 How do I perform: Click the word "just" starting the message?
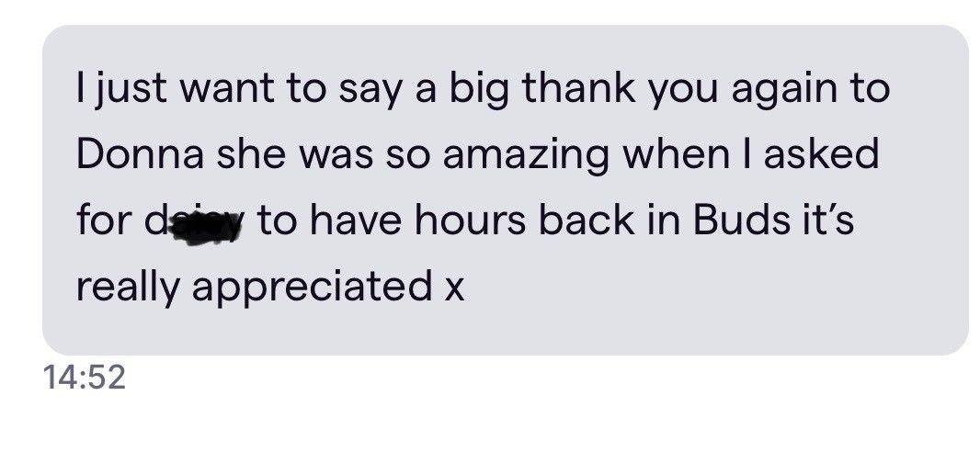tap(123, 92)
